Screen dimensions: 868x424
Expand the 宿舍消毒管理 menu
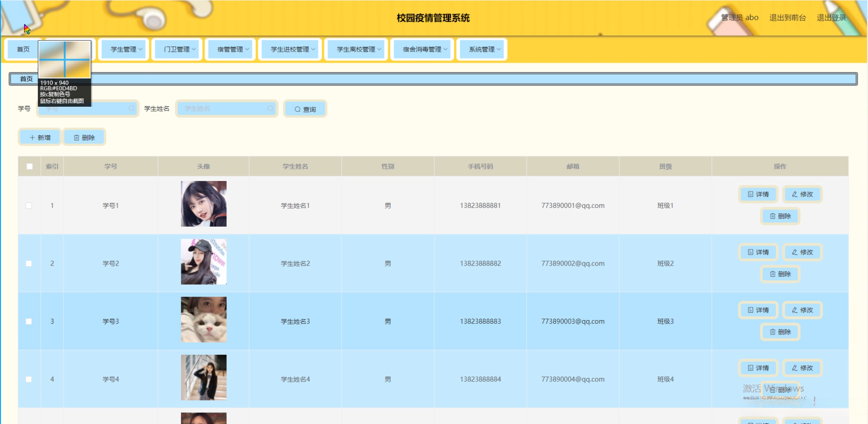(x=422, y=49)
